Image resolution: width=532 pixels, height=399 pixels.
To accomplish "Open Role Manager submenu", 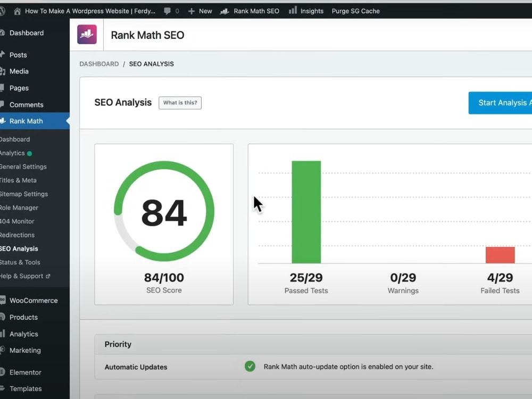I will tap(19, 207).
